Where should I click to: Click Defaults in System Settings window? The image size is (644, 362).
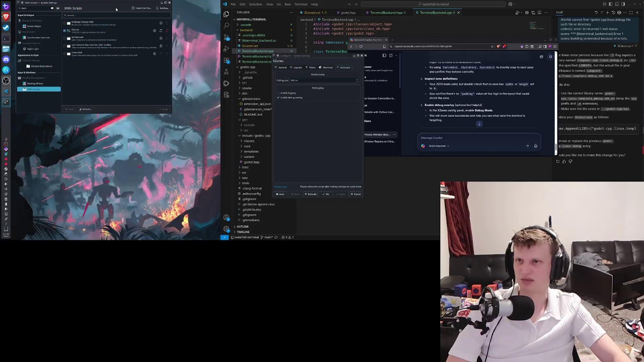pyautogui.click(x=85, y=109)
